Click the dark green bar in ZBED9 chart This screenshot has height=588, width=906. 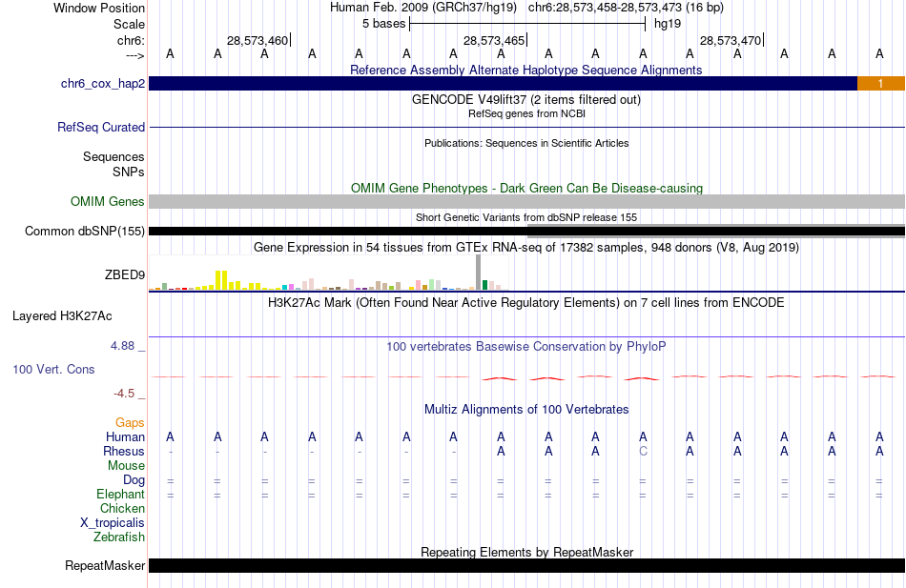tap(484, 285)
